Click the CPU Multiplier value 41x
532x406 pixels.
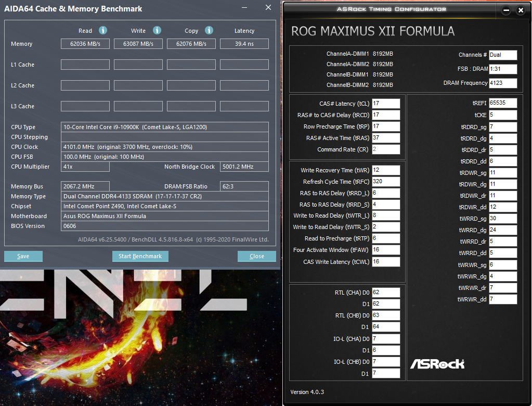click(85, 167)
